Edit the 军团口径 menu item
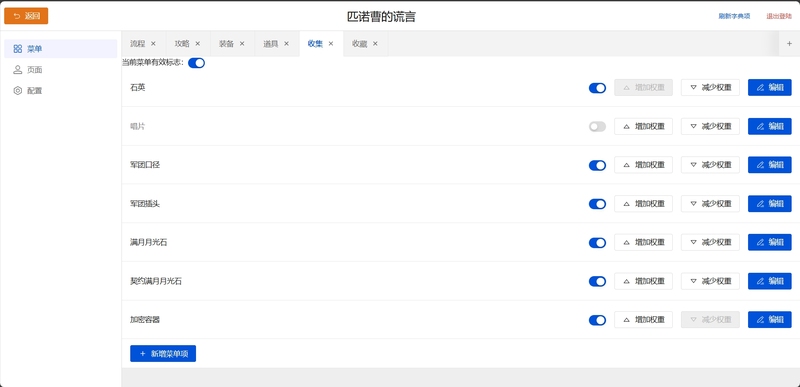The height and width of the screenshot is (387, 800). pyautogui.click(x=770, y=165)
